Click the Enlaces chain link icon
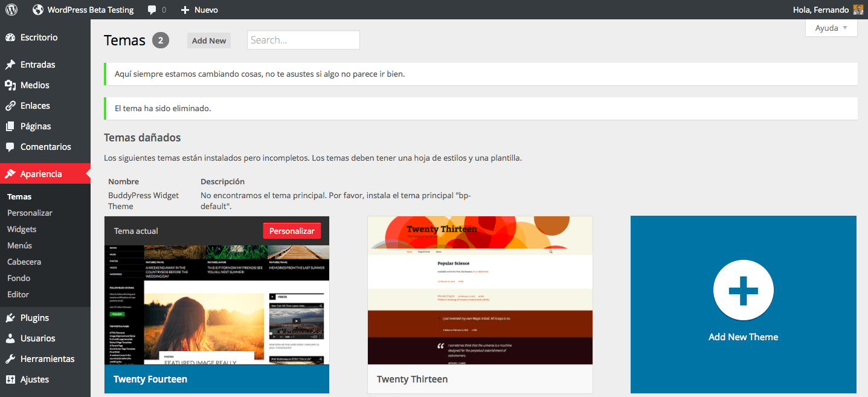Viewport: 868px width, 397px height. 10,106
